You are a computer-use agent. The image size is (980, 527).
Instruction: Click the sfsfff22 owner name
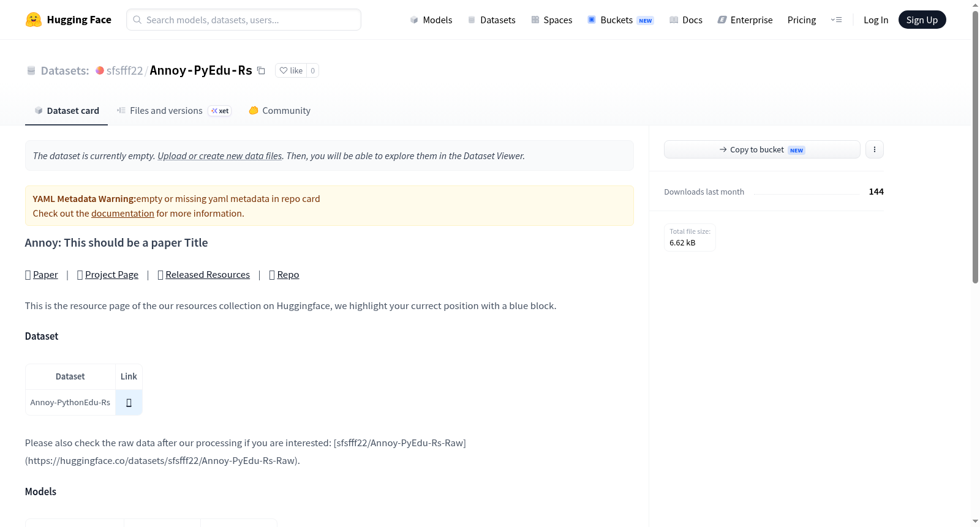pos(124,70)
